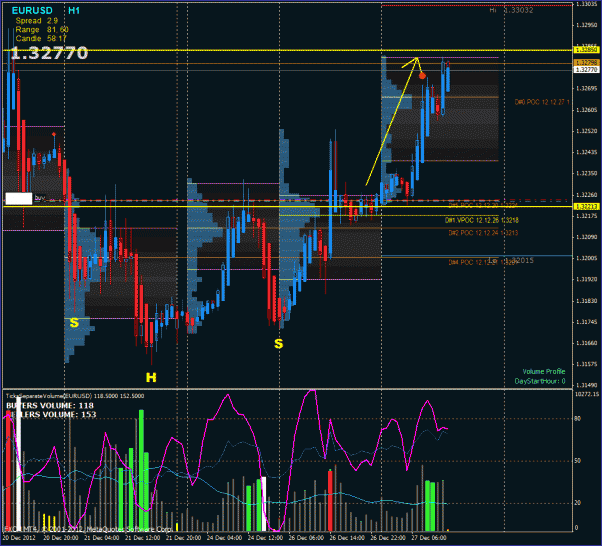Click the 26 Dec 22:00 time label
This screenshot has height=546, width=602.
[x=388, y=538]
